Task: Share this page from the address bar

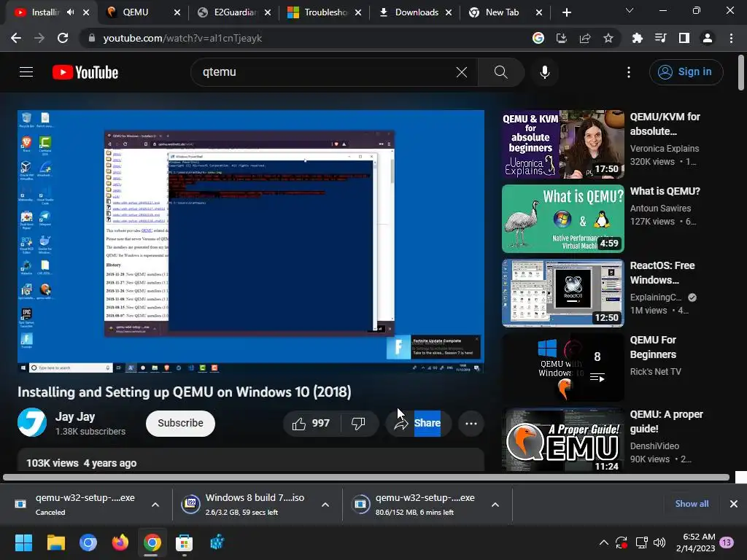Action: point(585,38)
